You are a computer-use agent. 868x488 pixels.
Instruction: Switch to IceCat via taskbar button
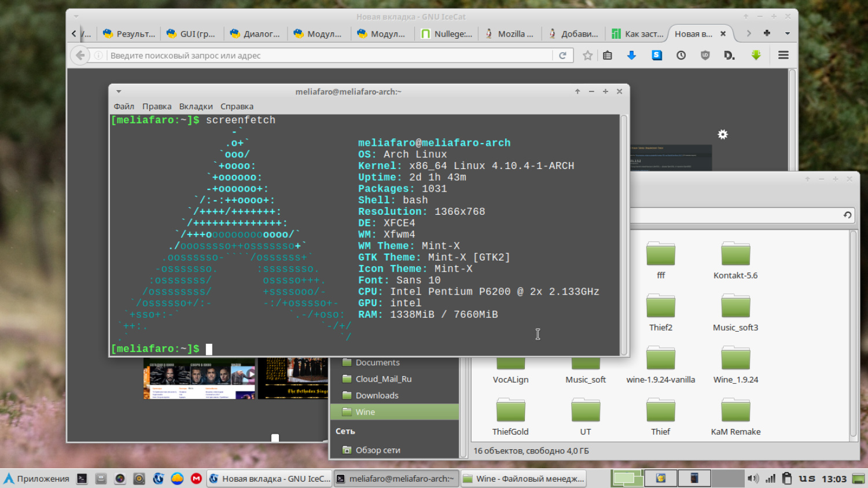pos(269,478)
